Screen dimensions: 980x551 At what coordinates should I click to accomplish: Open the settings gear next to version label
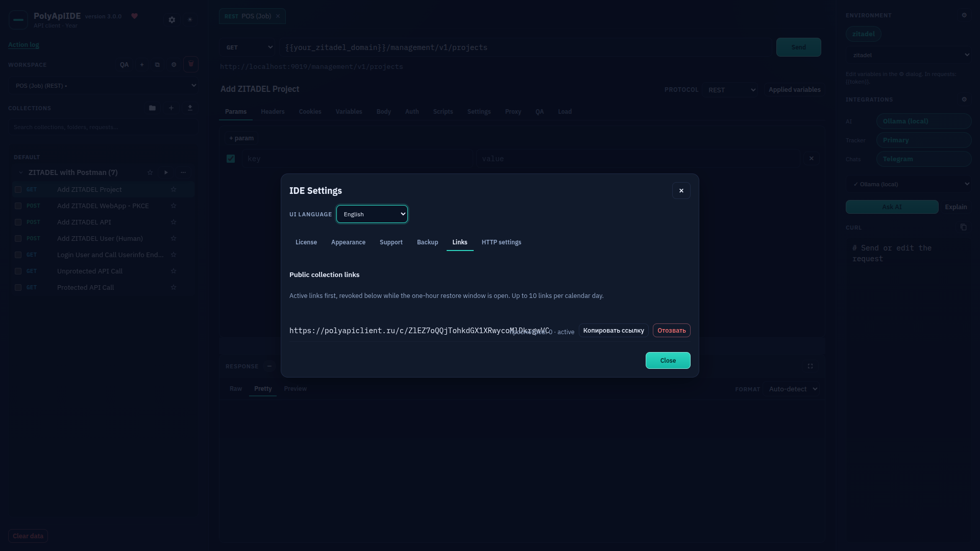coord(172,20)
